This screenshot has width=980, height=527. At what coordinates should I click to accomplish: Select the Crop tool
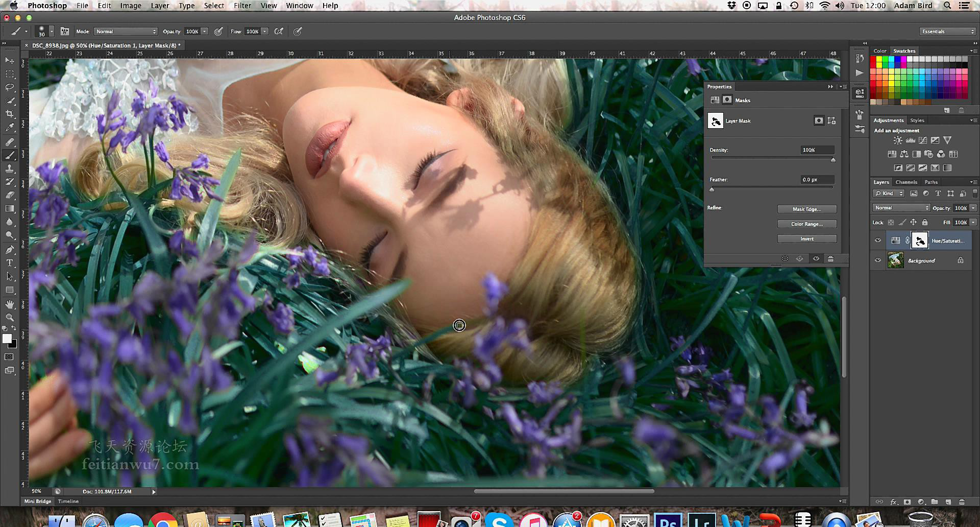10,113
